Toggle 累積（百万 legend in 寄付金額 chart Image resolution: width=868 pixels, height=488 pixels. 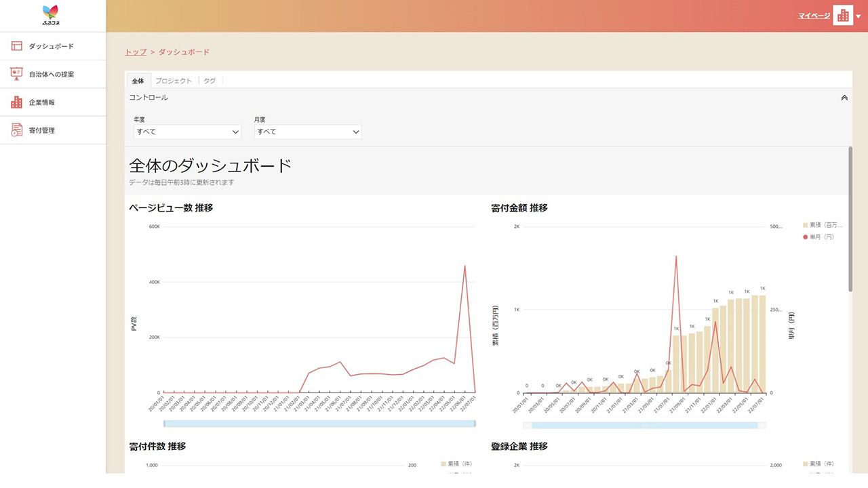[x=823, y=225]
